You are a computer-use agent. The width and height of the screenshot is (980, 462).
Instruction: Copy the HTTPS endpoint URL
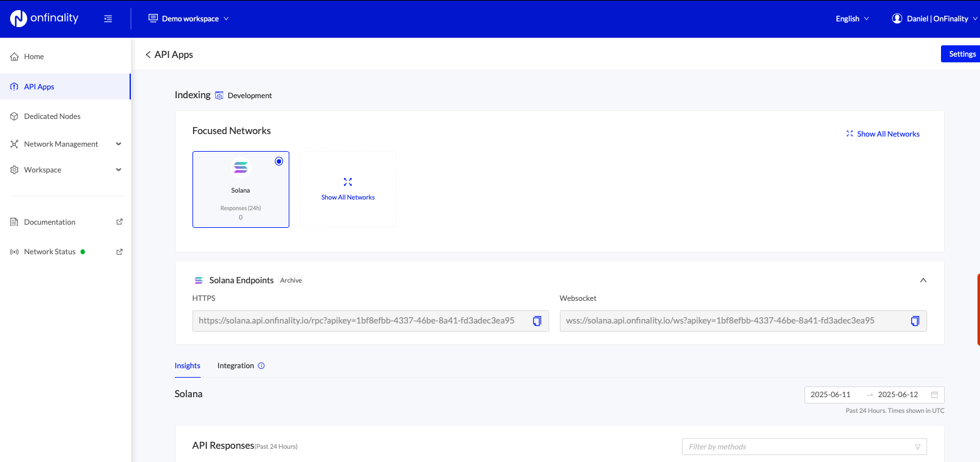point(537,321)
